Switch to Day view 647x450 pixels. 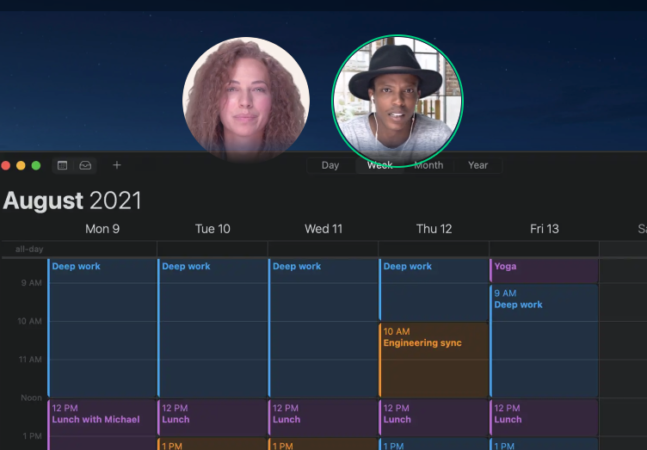tap(331, 165)
